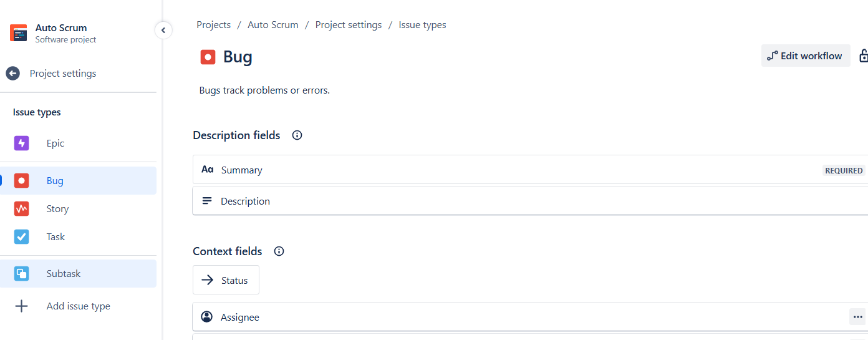Expand the Description field row
This screenshot has width=868, height=340.
tap(530, 201)
